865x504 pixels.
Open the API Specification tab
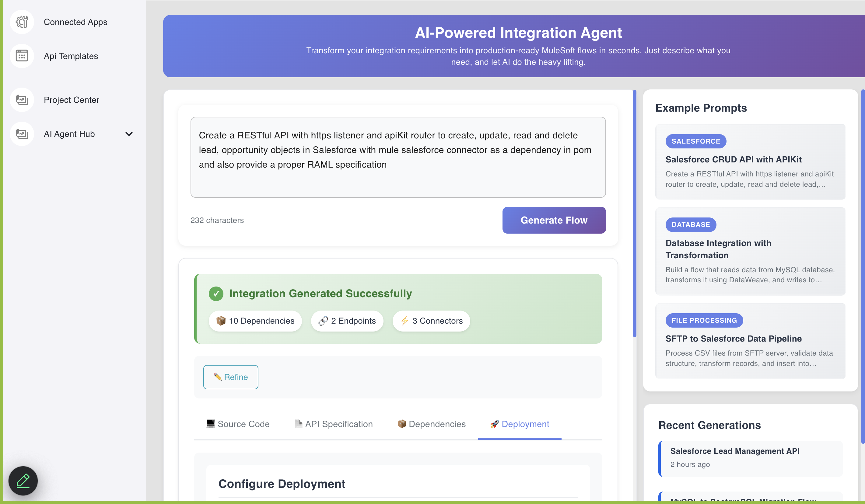(x=333, y=424)
